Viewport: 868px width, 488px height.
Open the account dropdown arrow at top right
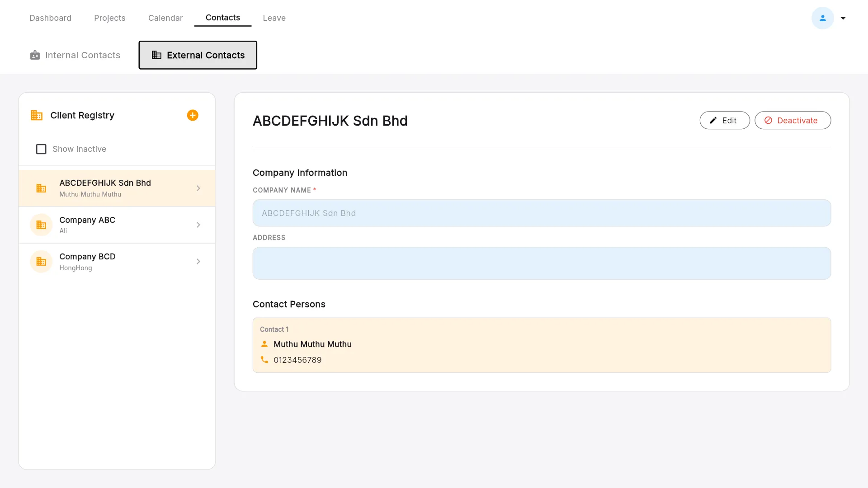pyautogui.click(x=843, y=18)
